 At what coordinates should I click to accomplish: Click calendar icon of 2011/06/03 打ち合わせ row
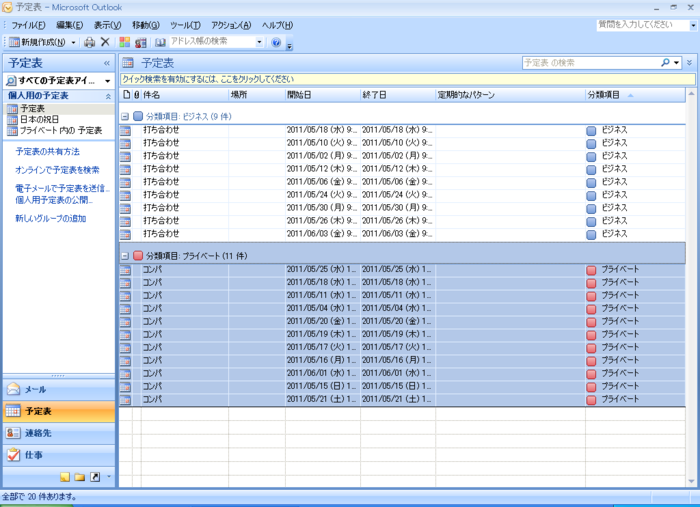point(125,234)
